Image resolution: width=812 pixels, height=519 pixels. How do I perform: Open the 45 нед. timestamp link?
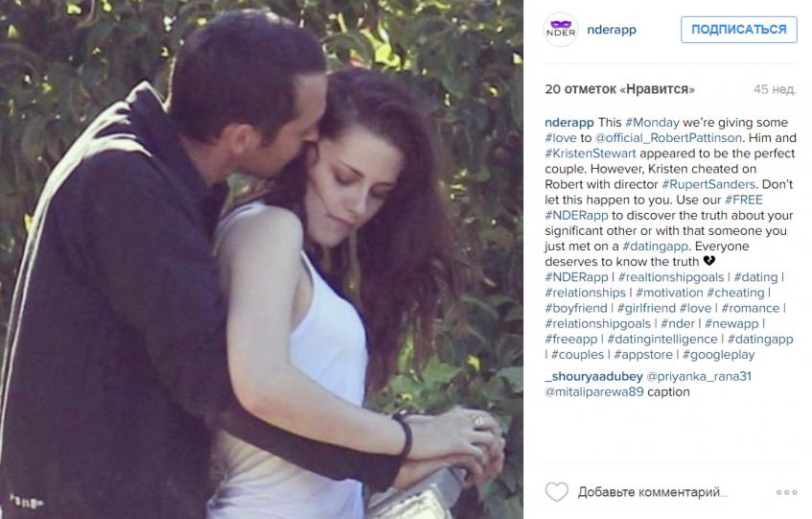point(775,89)
